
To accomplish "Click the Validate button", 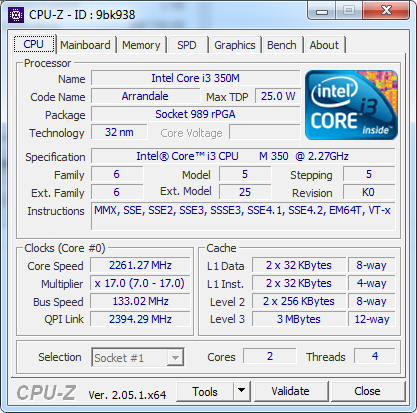I will pos(291,391).
